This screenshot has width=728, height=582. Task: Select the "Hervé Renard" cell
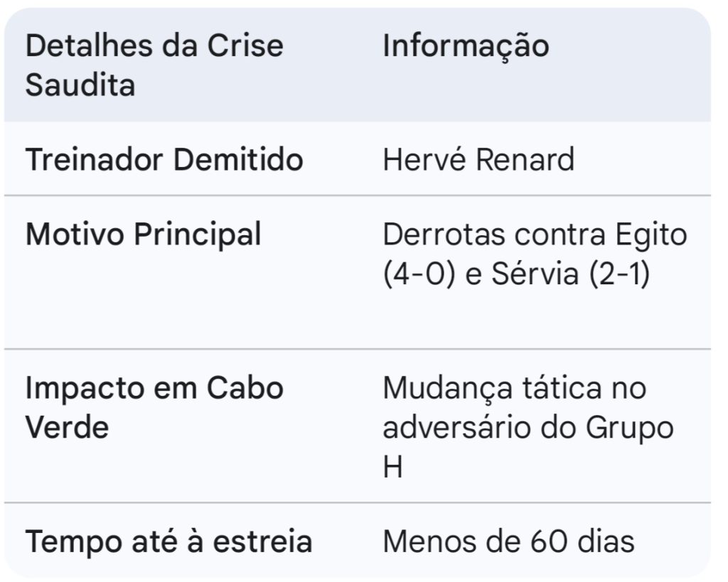pyautogui.click(x=478, y=159)
